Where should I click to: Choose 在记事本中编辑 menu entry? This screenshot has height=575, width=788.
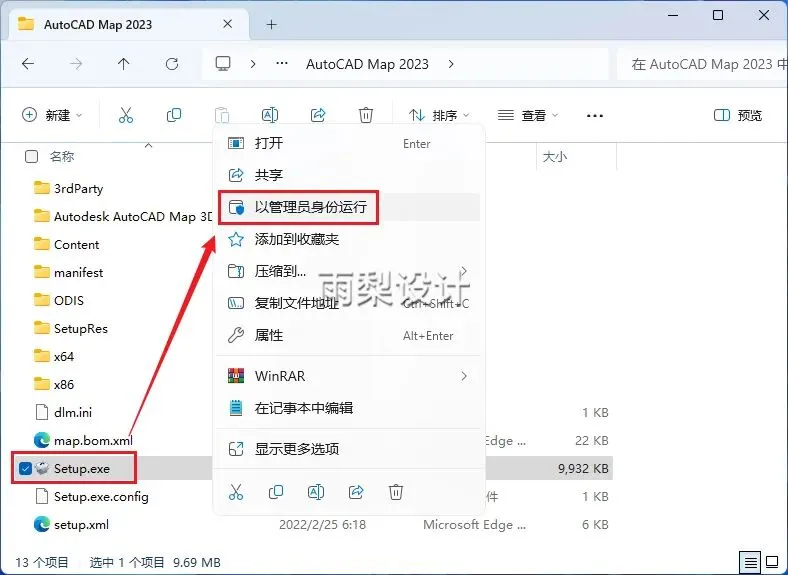pyautogui.click(x=348, y=408)
